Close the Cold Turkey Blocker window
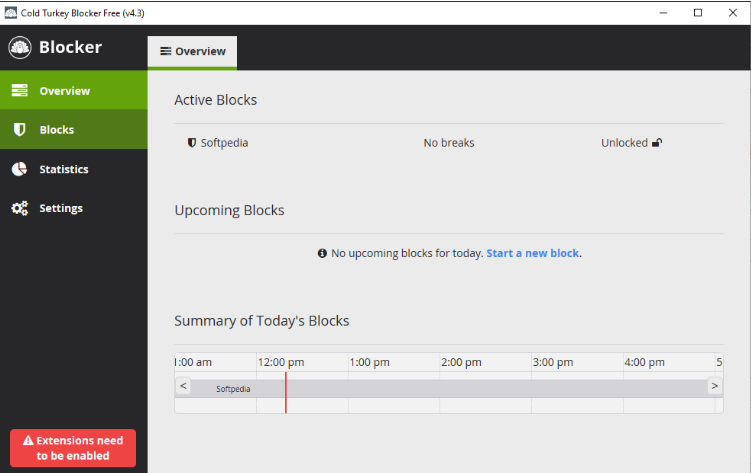The width and height of the screenshot is (751, 473). point(733,13)
